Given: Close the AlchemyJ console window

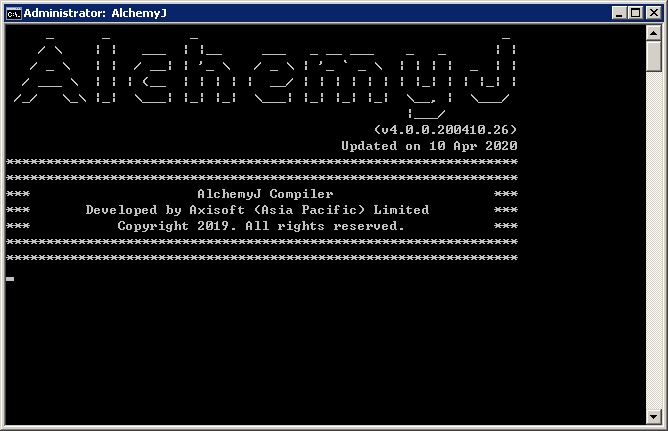Looking at the screenshot, I should pos(653,13).
